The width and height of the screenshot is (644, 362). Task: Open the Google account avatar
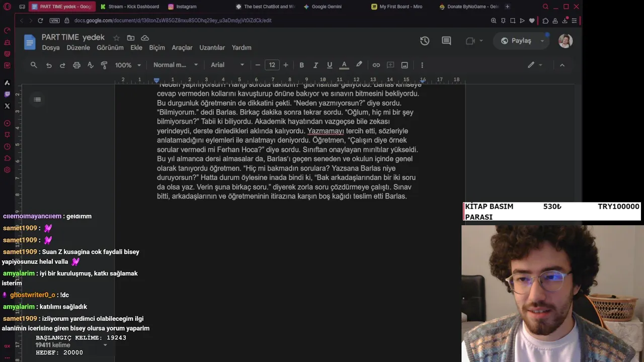tap(566, 41)
